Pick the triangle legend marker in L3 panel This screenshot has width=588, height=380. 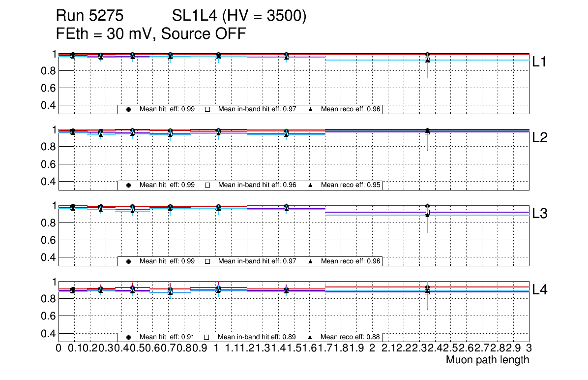pyautogui.click(x=311, y=261)
